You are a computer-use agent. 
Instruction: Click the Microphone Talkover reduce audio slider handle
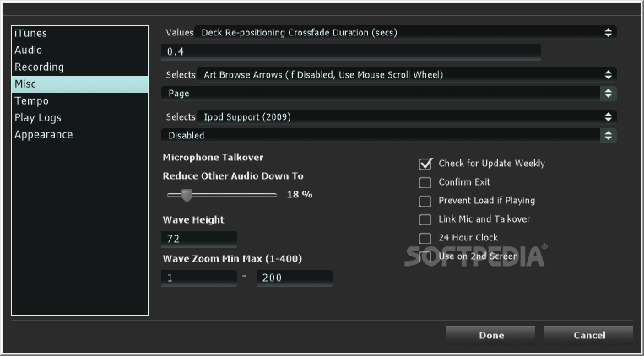point(187,195)
